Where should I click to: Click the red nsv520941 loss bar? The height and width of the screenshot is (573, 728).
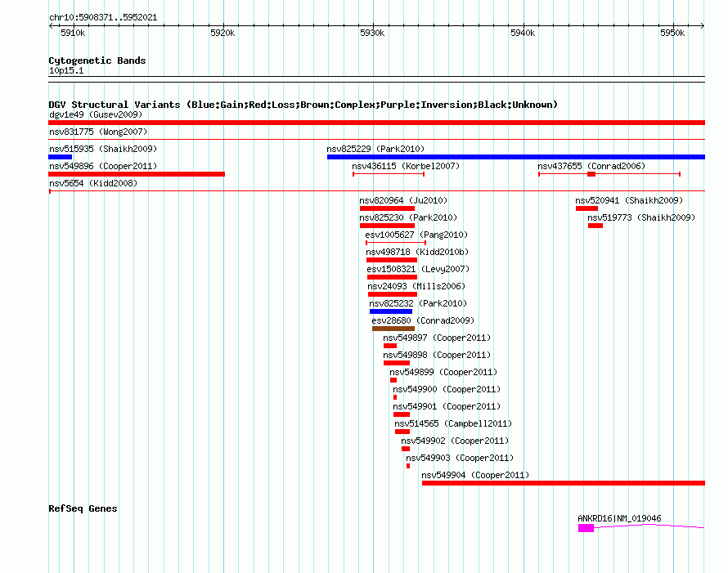(x=586, y=208)
